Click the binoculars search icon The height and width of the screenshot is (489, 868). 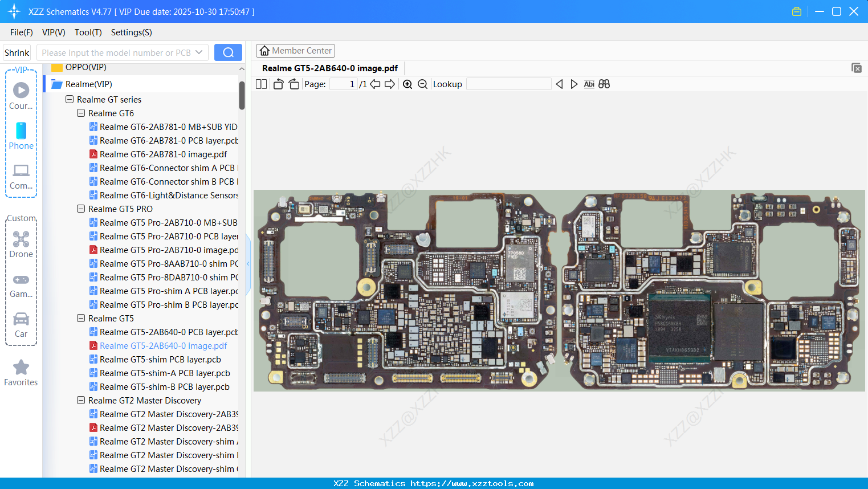point(604,84)
